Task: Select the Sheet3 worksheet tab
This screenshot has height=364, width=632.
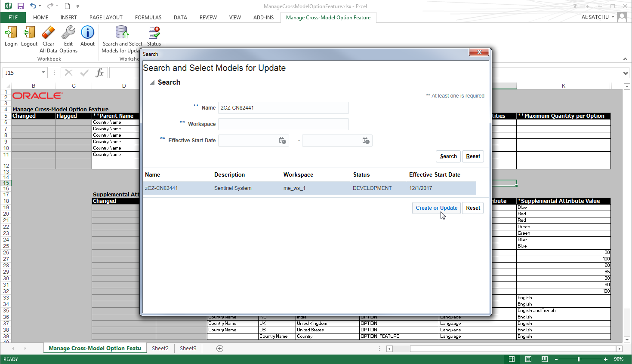Action: coord(188,349)
